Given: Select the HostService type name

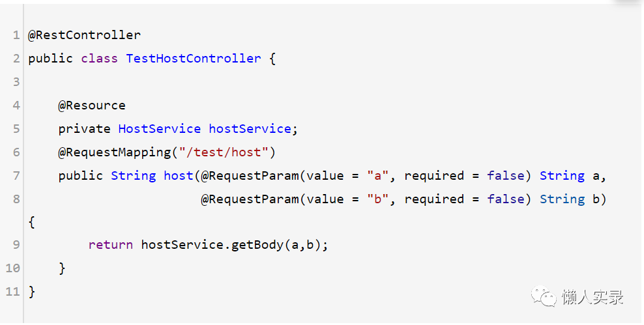Looking at the screenshot, I should click(159, 129).
